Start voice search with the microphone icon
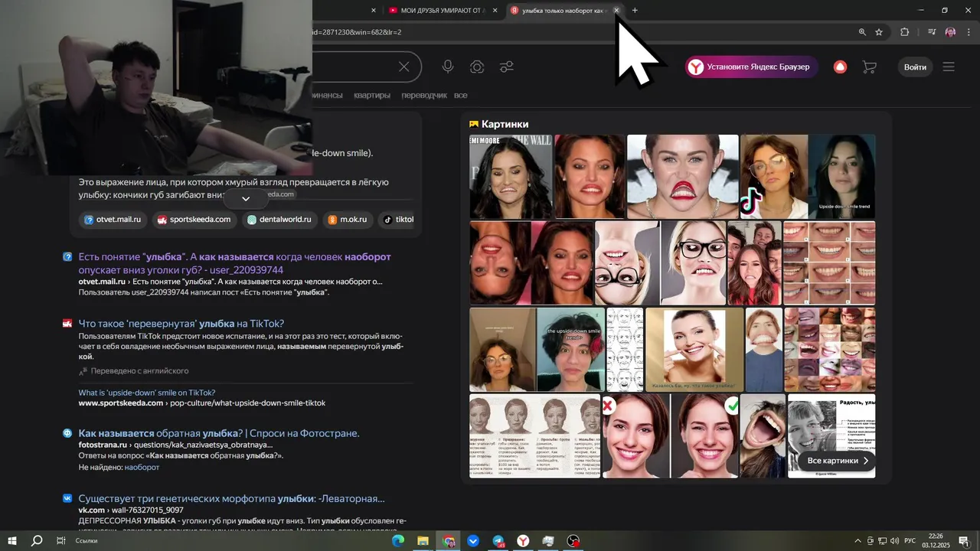 point(448,67)
